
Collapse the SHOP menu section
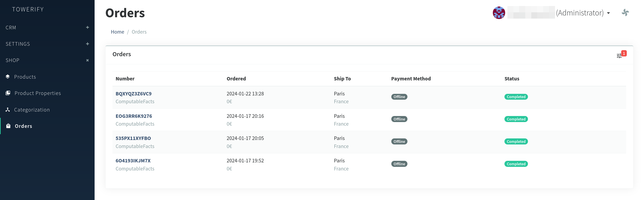[x=87, y=60]
